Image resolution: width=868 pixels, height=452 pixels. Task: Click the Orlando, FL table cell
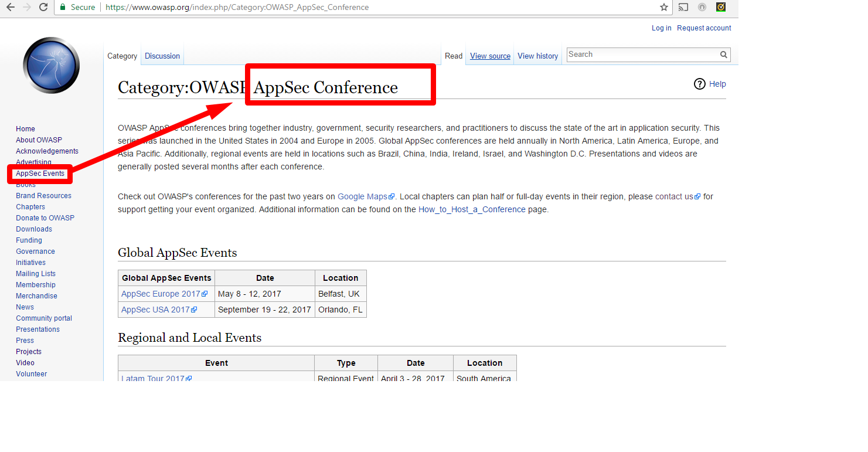pyautogui.click(x=341, y=310)
